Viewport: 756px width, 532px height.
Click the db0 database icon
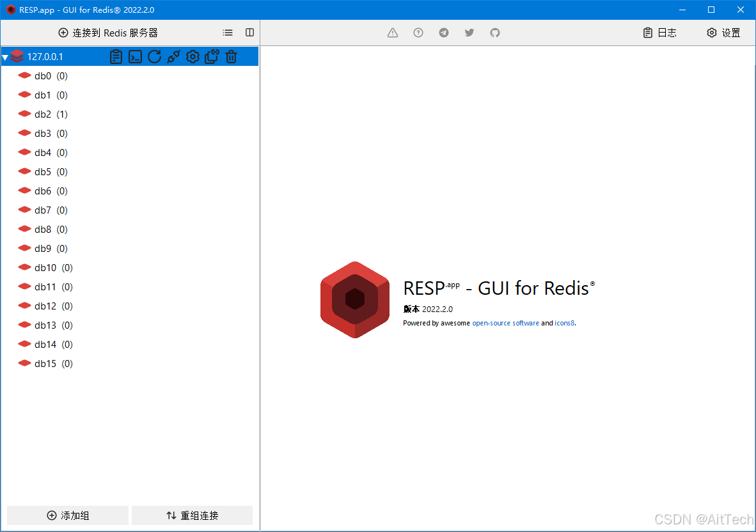pos(24,75)
